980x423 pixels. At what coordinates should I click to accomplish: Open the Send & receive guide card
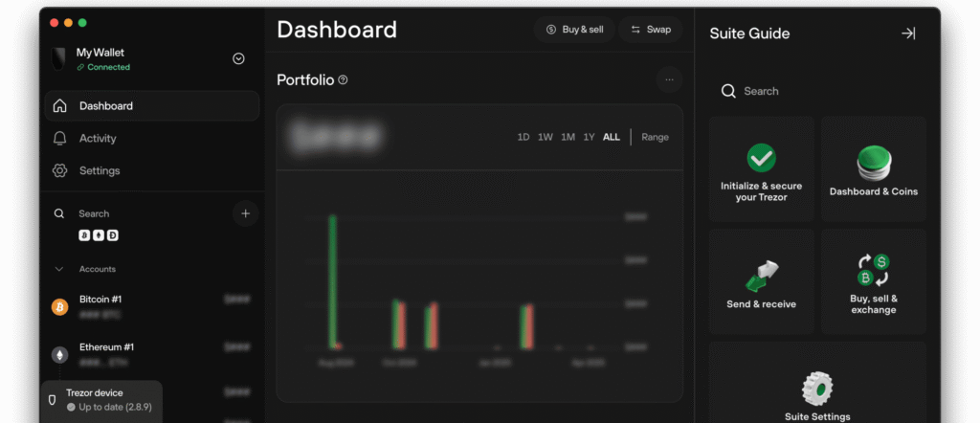pos(761,281)
